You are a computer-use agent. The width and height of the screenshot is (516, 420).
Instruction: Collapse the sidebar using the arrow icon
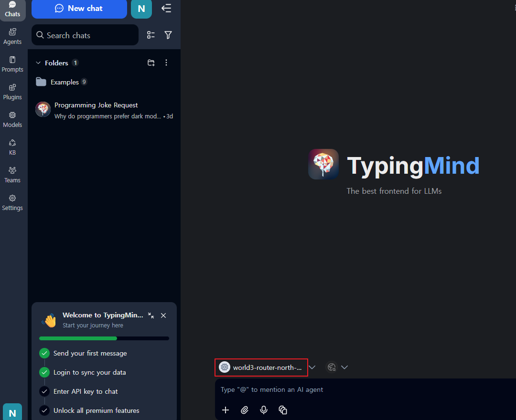point(166,9)
